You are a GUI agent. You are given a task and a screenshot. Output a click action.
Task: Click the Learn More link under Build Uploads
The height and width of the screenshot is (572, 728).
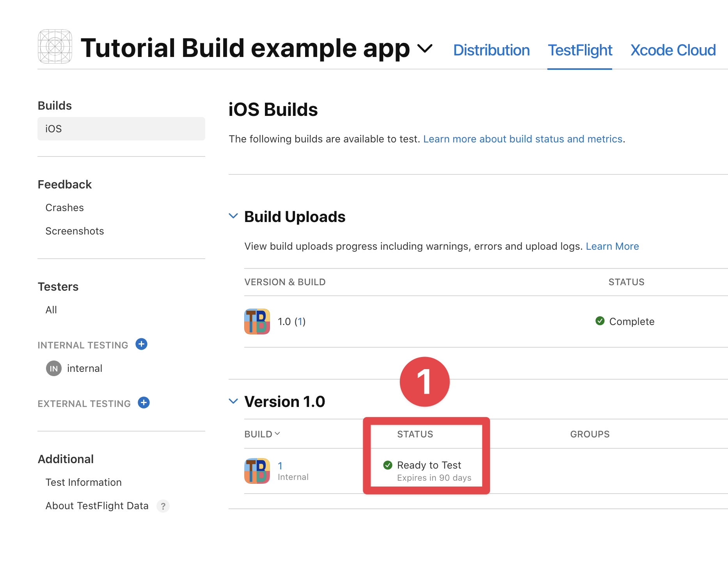click(612, 246)
